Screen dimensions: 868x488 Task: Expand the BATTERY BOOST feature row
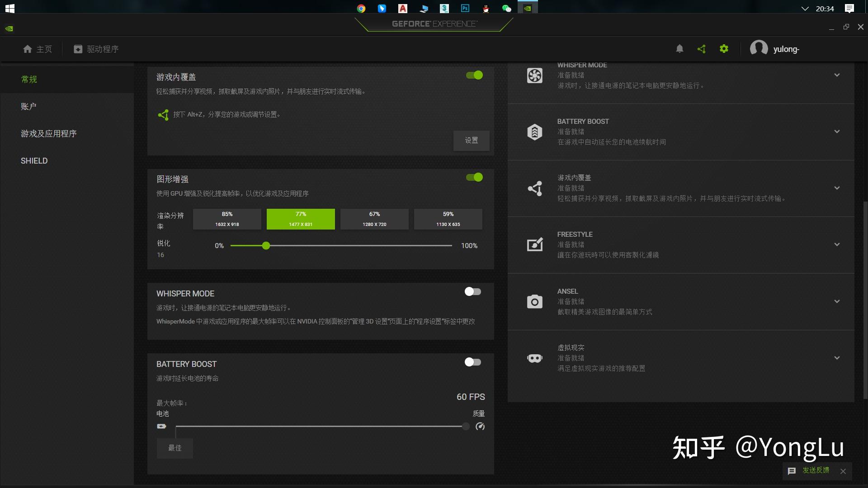click(837, 131)
